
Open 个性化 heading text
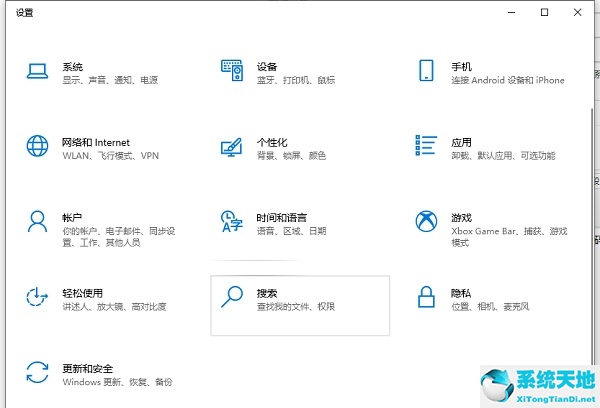point(272,142)
